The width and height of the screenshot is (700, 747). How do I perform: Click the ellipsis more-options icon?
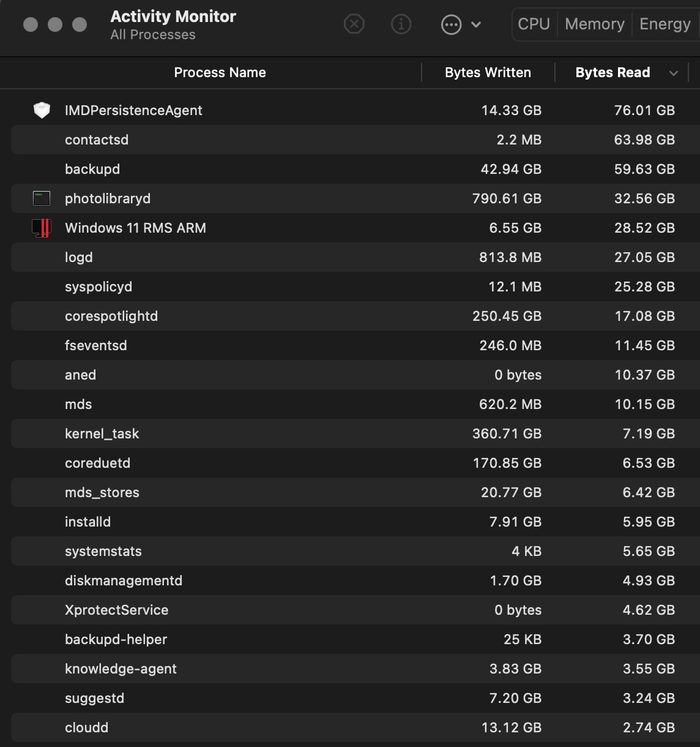pos(451,24)
